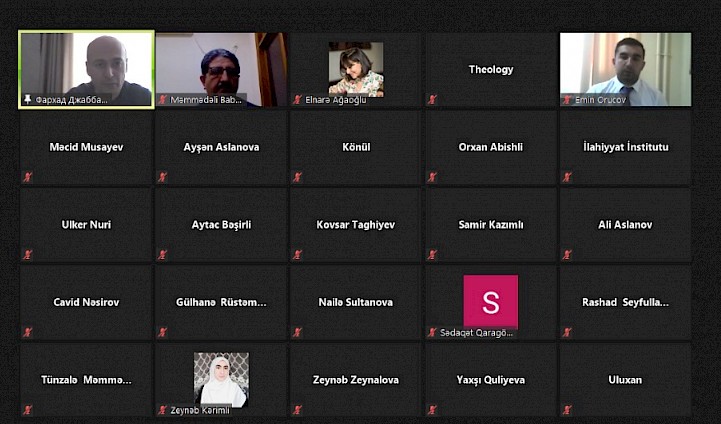Click the Cavid Nəsirov tile
721x424 pixels.
click(86, 302)
